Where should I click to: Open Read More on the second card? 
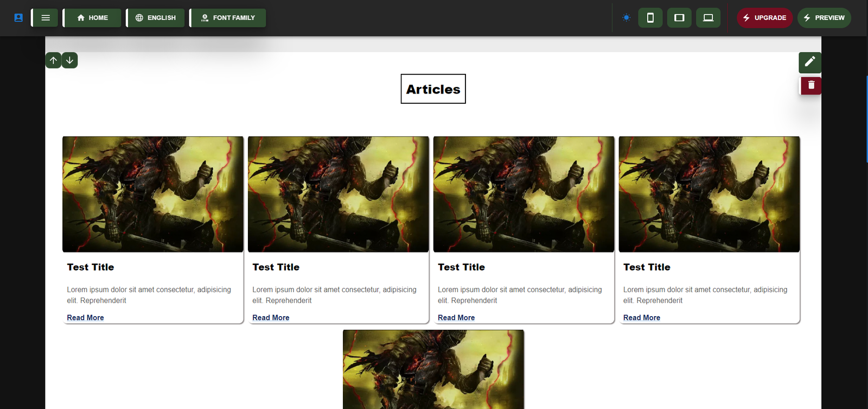[271, 318]
